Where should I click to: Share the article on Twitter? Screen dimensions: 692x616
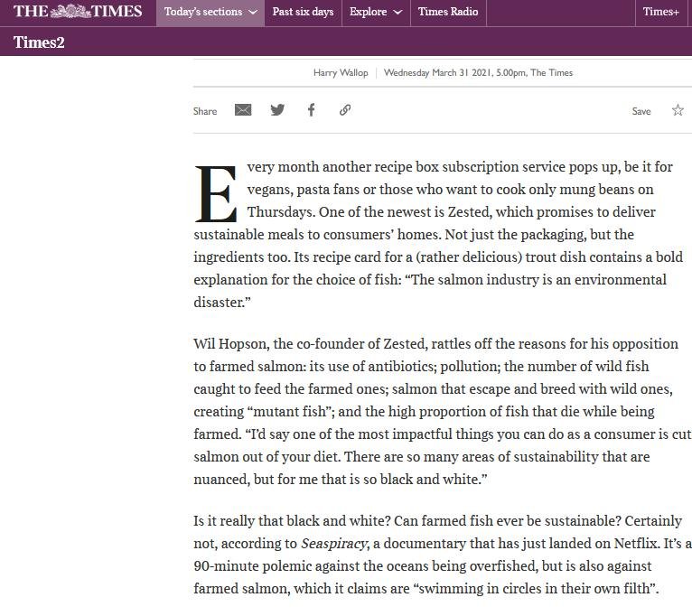277,110
